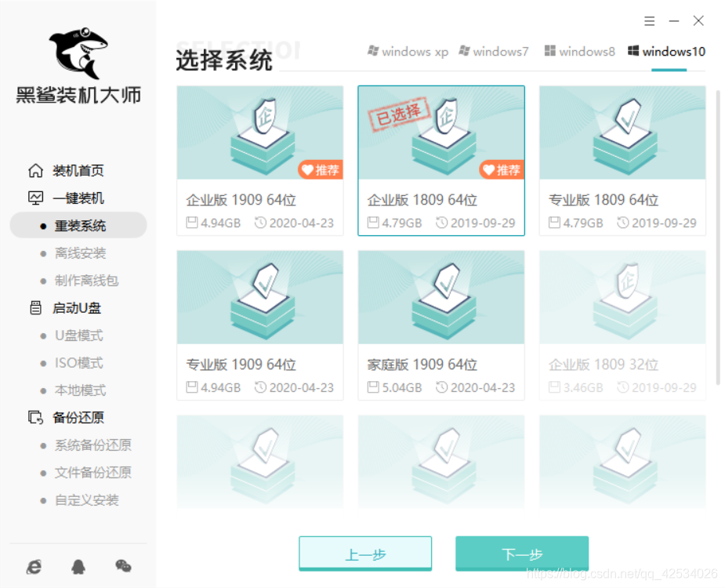Click 3.46GB size on 32位 card

tap(583, 387)
